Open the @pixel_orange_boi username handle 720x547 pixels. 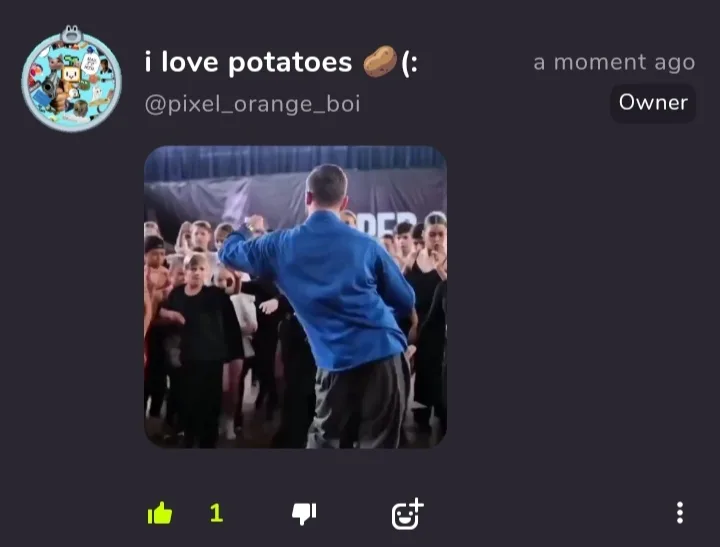(252, 104)
